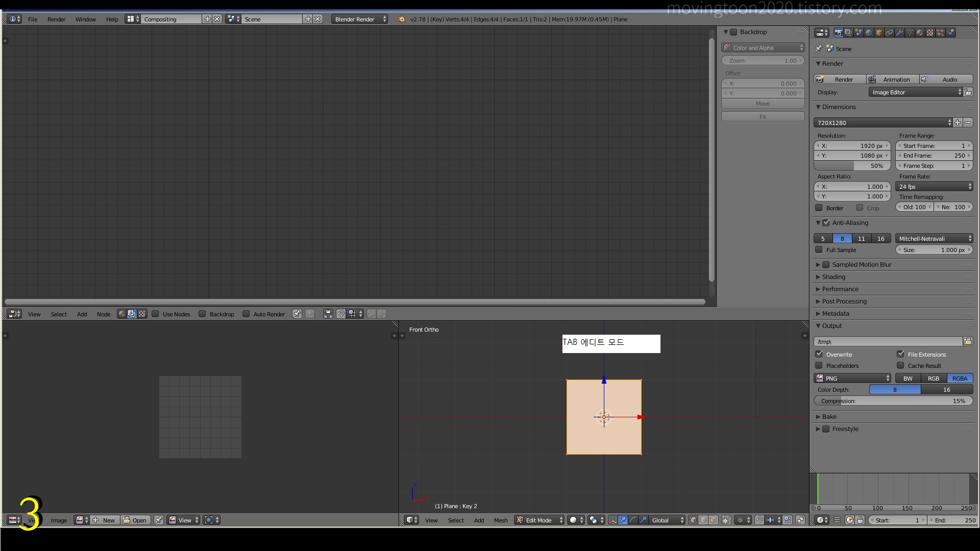Select vertex select mode icon

693,520
